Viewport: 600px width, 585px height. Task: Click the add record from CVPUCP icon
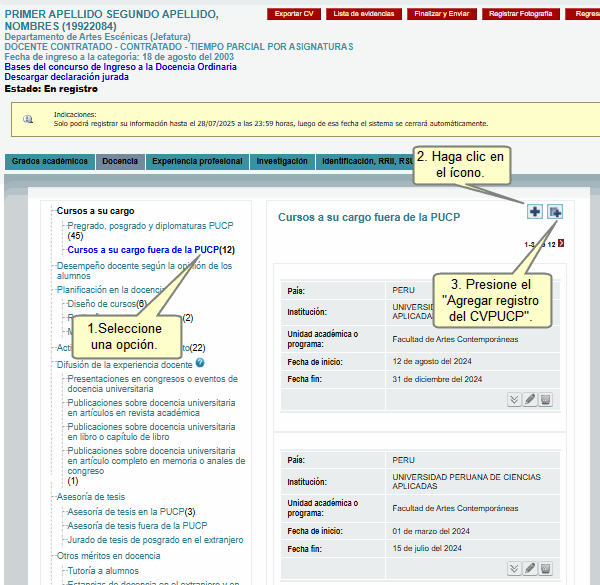[x=554, y=212]
